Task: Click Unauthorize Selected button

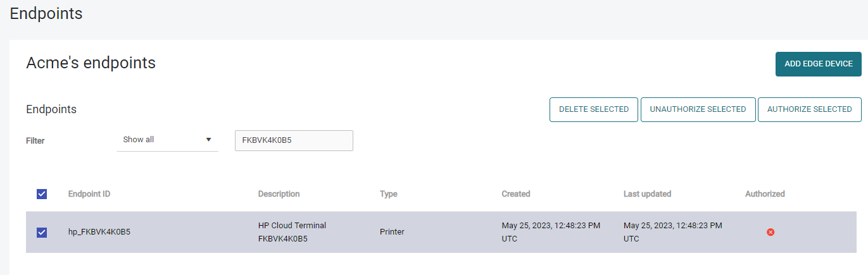Action: (x=698, y=109)
